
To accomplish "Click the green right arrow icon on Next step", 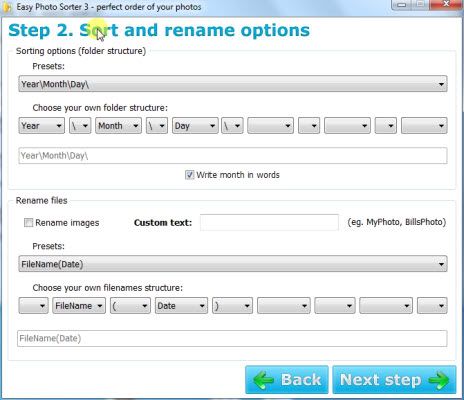I will 439,380.
